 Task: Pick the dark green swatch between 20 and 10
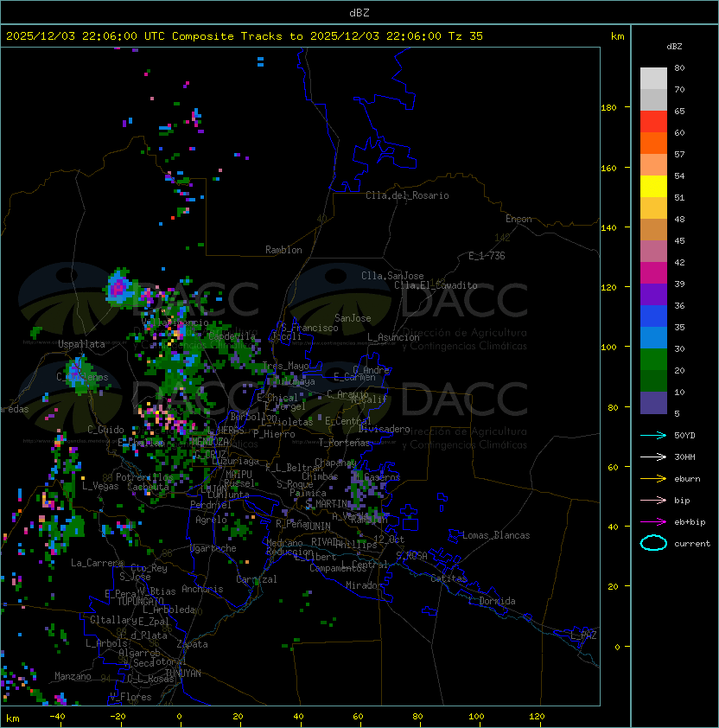pyautogui.click(x=653, y=381)
